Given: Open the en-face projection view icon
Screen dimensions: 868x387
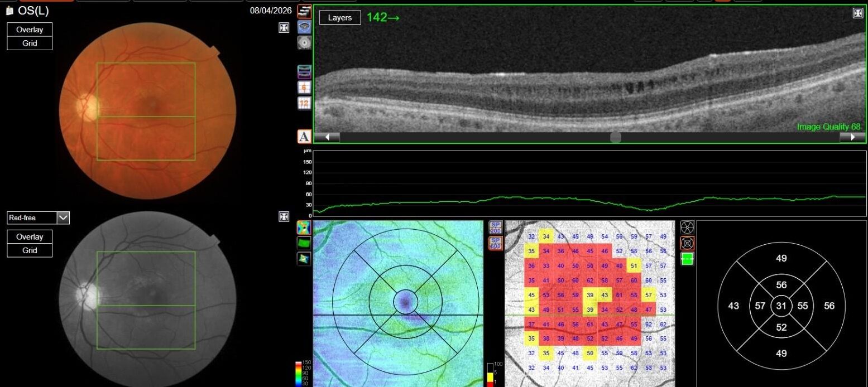Looking at the screenshot, I should tap(304, 43).
